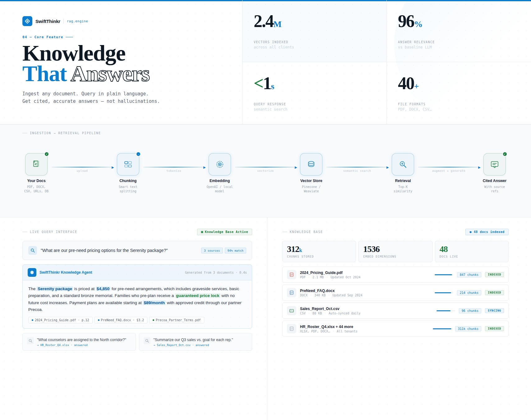
Task: Click the Sales_Report_Oct.csv file name
Action: point(320,309)
